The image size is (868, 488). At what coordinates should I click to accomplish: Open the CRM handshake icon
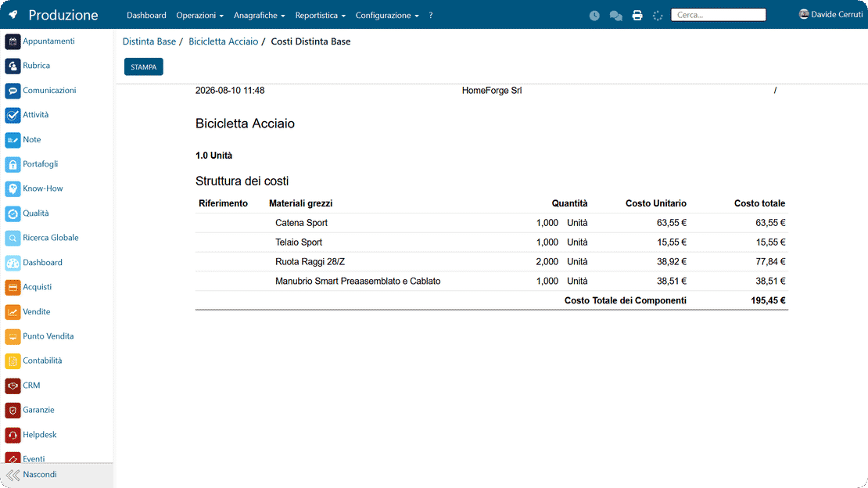tap(13, 386)
